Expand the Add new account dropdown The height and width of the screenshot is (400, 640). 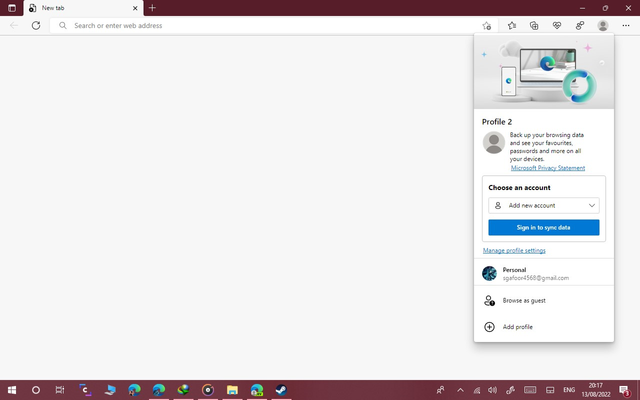point(544,206)
